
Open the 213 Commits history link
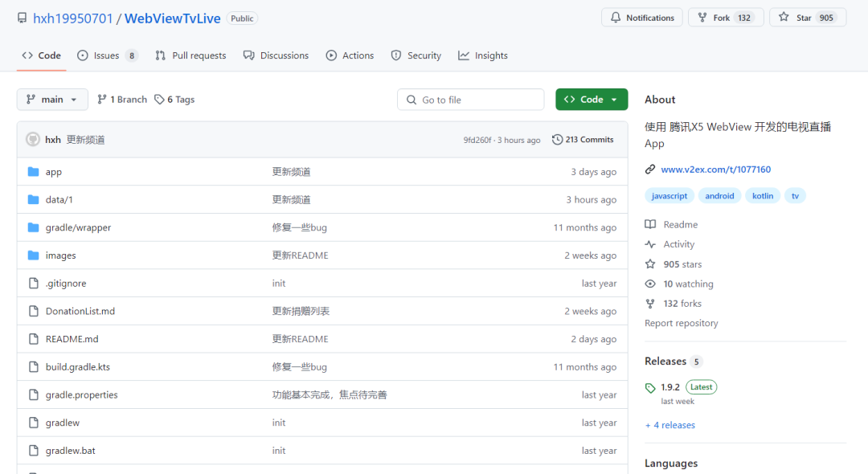coord(583,139)
